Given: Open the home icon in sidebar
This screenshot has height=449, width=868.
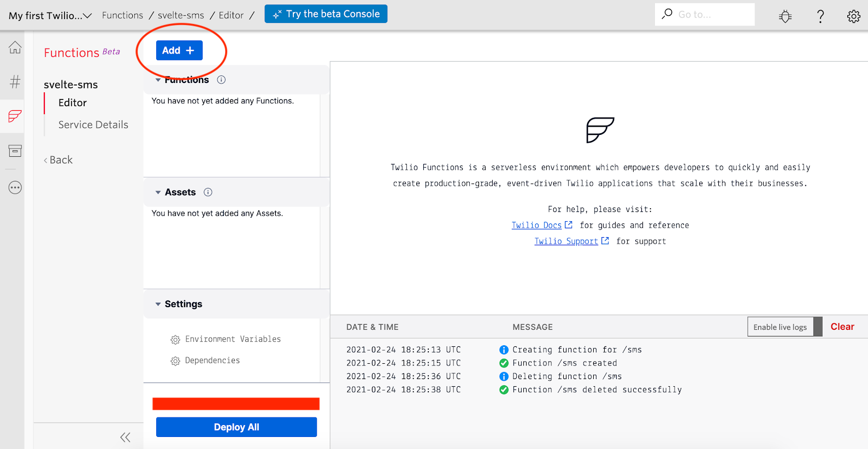Looking at the screenshot, I should pos(15,48).
